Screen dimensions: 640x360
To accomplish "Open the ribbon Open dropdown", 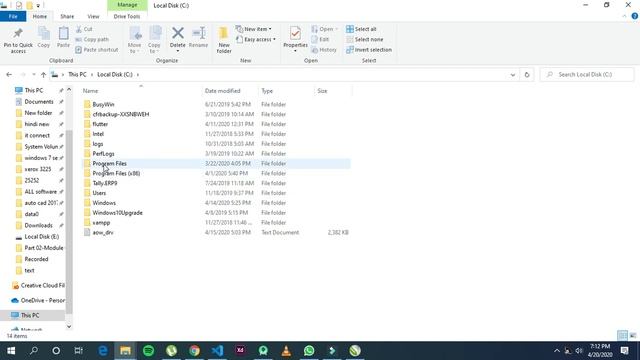I will (x=325, y=29).
